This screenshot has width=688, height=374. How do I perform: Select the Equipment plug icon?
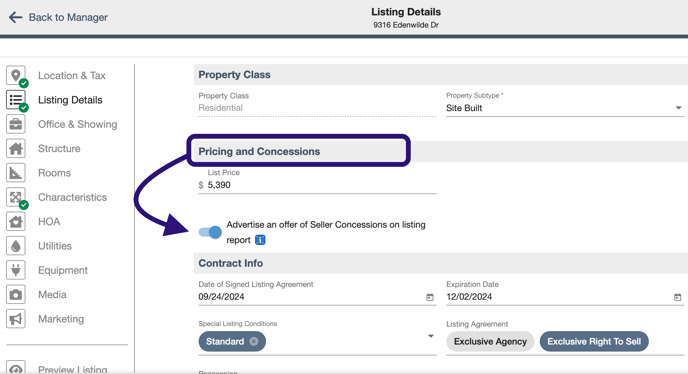[16, 270]
